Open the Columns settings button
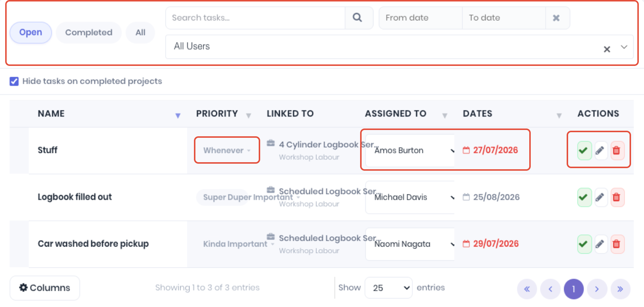Screen dimensions: 644x307 click(45, 288)
